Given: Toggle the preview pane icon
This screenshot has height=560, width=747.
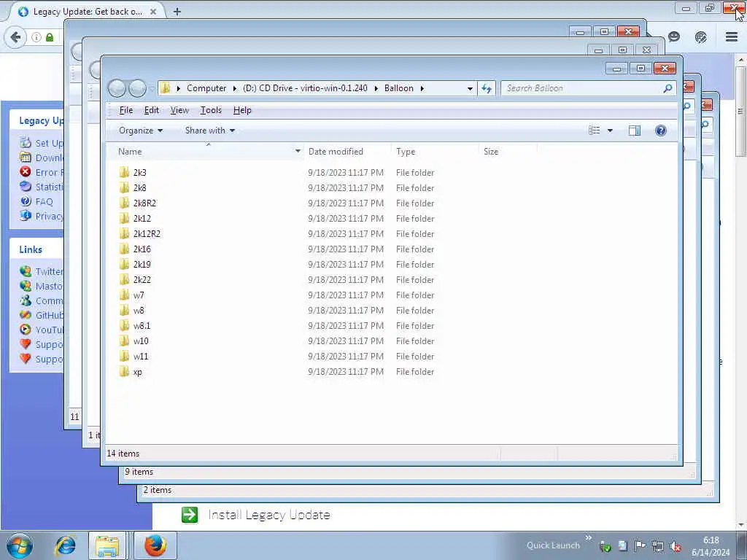Looking at the screenshot, I should (635, 131).
